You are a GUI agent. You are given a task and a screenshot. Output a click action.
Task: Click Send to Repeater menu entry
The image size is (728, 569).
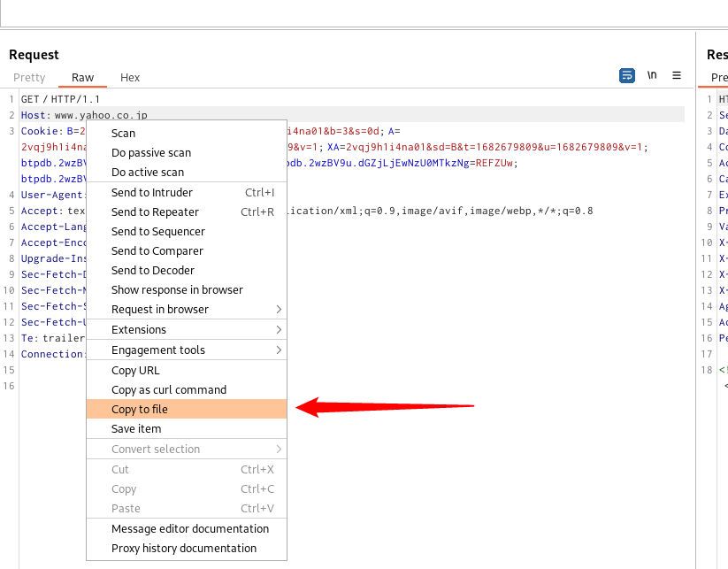pyautogui.click(x=155, y=211)
